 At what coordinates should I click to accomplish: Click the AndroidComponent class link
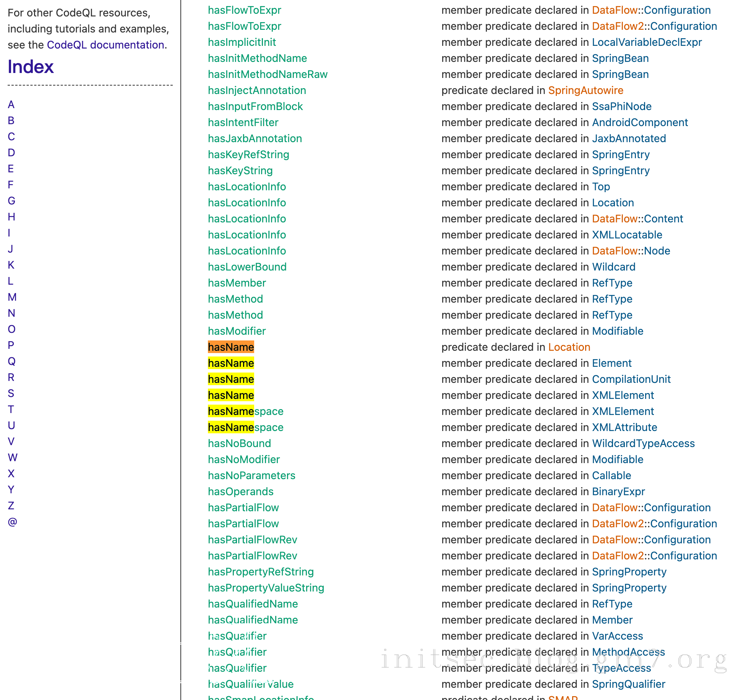coord(640,122)
